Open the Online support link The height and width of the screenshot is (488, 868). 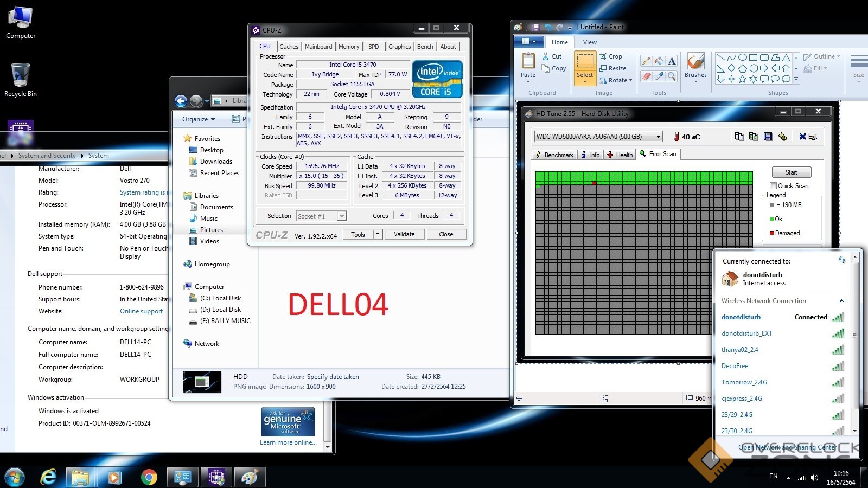point(141,311)
